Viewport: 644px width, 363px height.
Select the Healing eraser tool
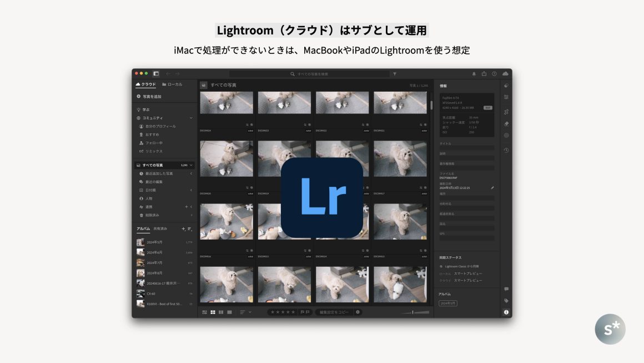coord(506,123)
